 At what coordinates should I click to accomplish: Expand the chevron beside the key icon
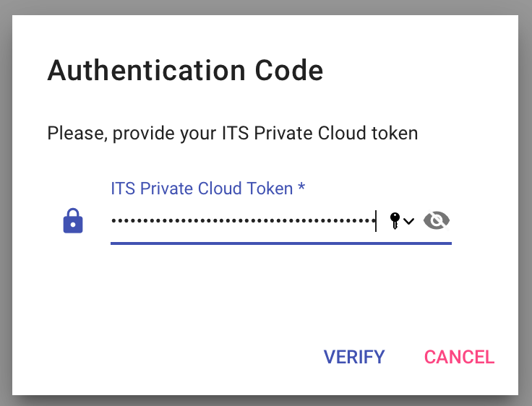pos(409,222)
